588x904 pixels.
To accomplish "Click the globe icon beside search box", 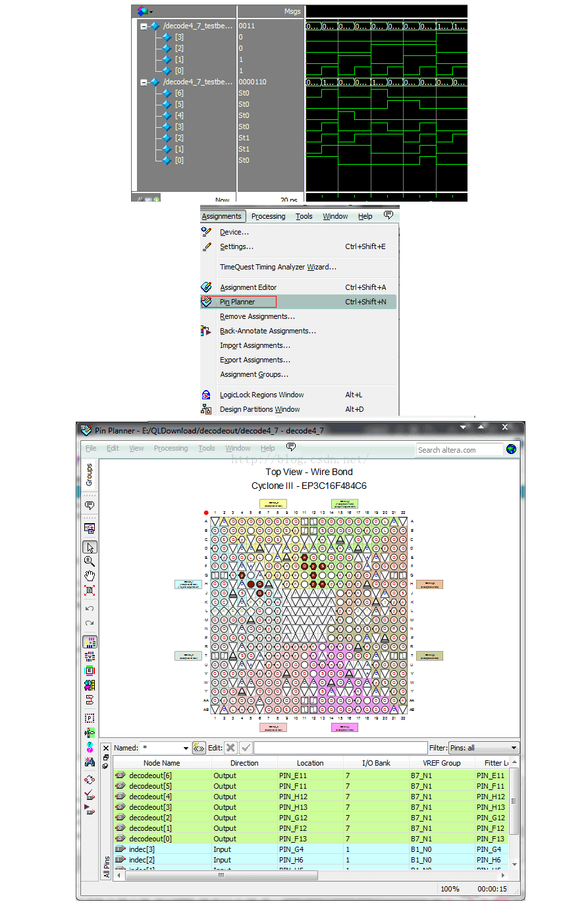I will click(511, 449).
